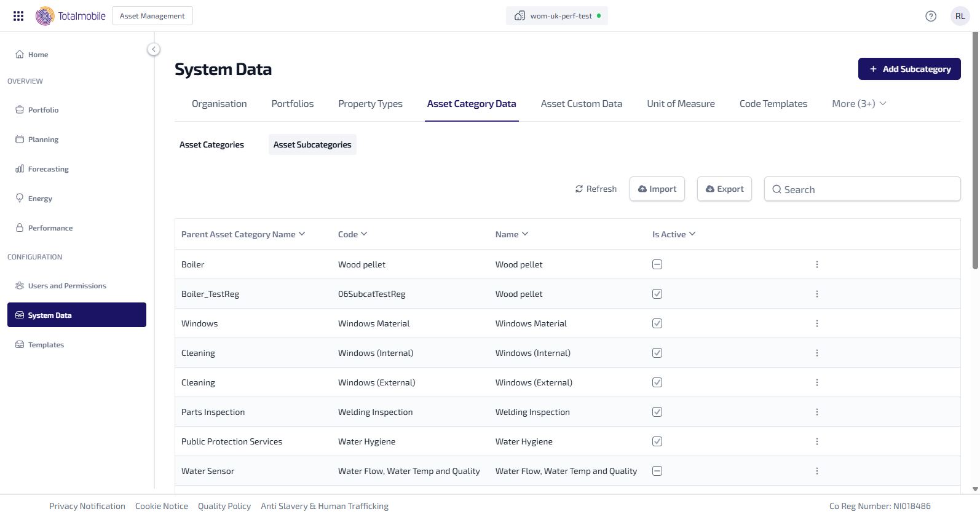Toggle Is Active checkbox for Boiler_TestReg

coord(657,294)
